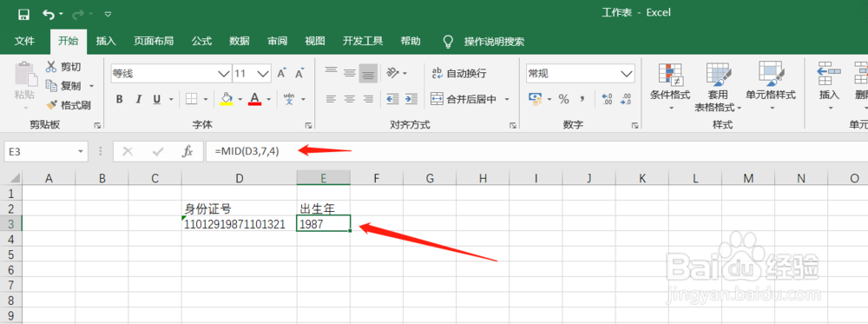Open clipboard 剪贴板 dialog launcher
This screenshot has height=324, width=868.
97,126
